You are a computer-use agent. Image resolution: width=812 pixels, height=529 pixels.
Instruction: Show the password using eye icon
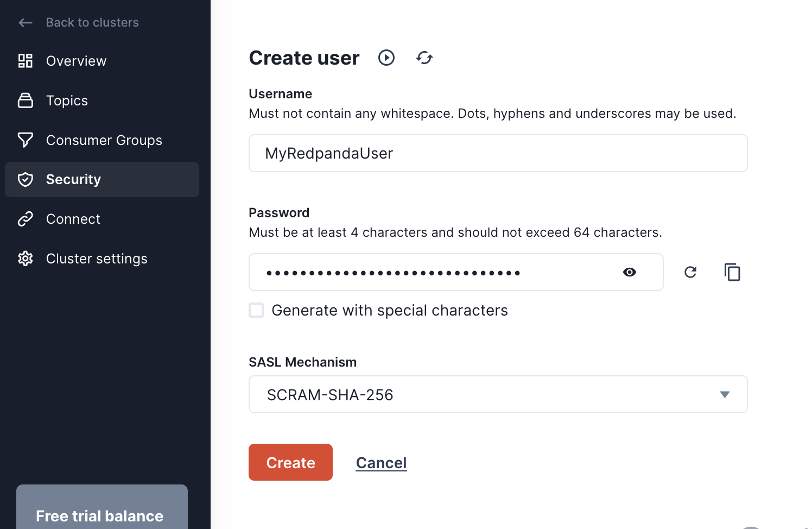coord(630,272)
